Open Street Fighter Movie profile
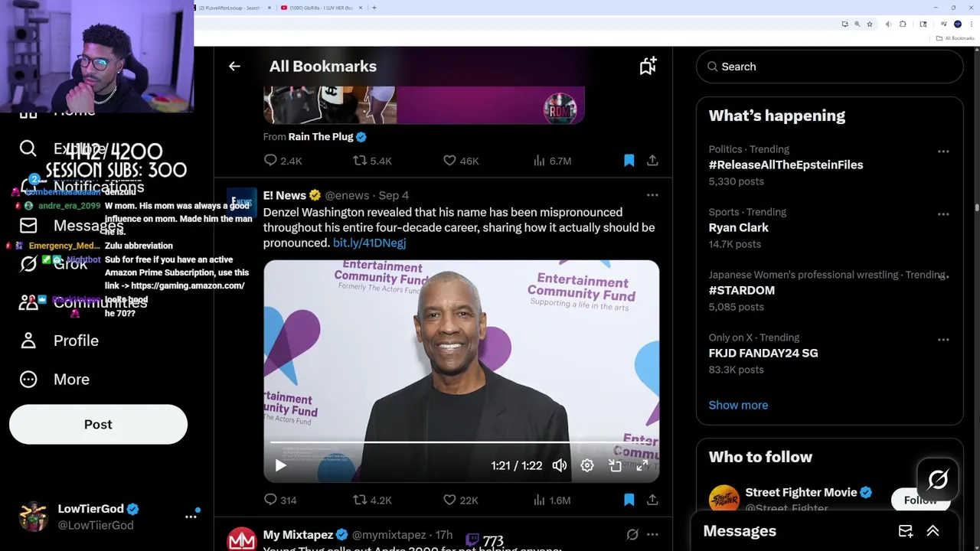980x551 pixels. coord(802,492)
